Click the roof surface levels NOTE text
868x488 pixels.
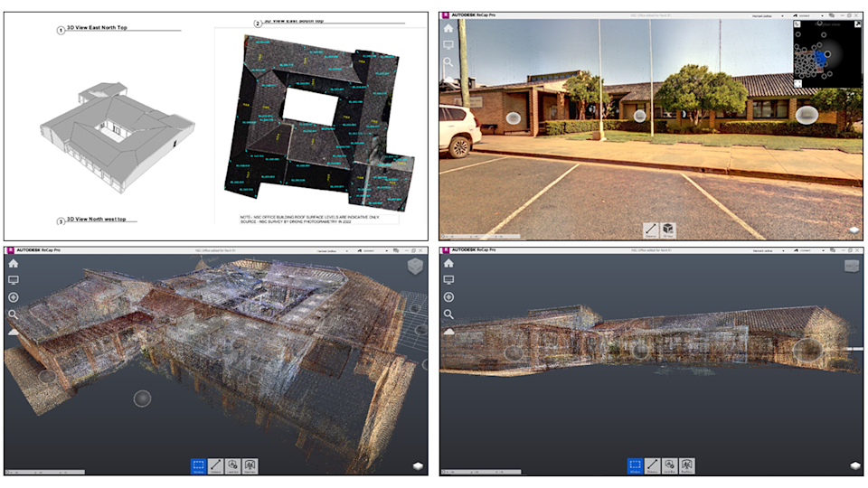click(310, 219)
